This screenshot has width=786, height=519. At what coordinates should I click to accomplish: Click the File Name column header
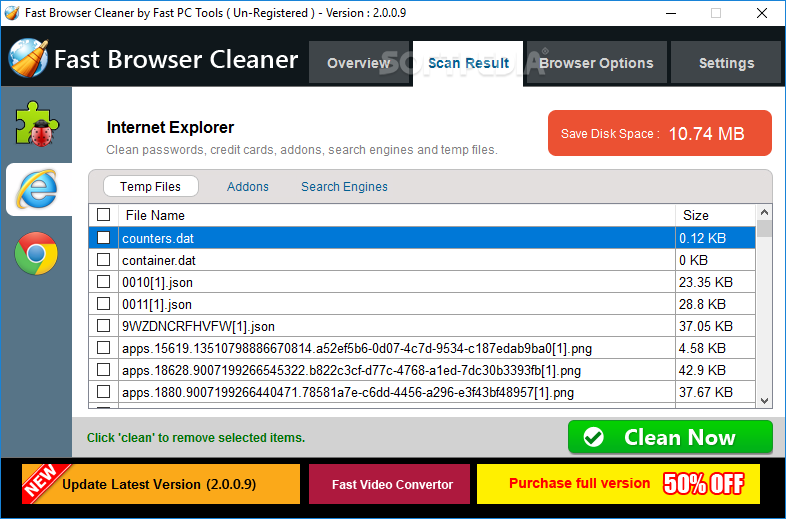[397, 215]
